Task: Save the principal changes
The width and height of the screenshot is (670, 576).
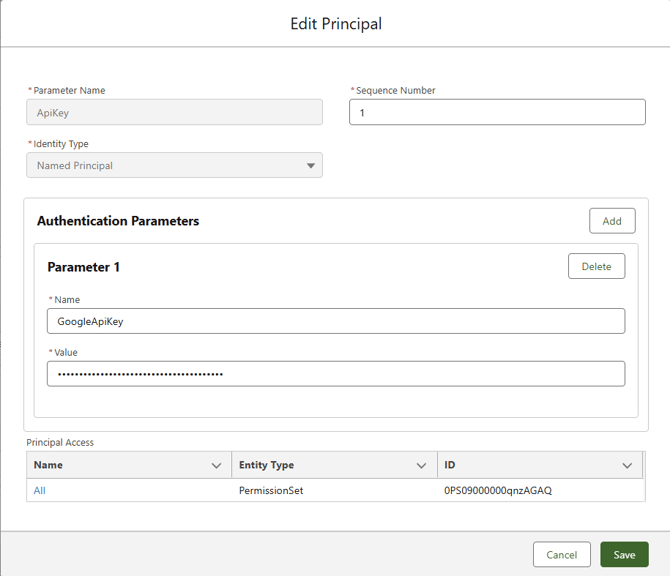Action: pyautogui.click(x=624, y=555)
